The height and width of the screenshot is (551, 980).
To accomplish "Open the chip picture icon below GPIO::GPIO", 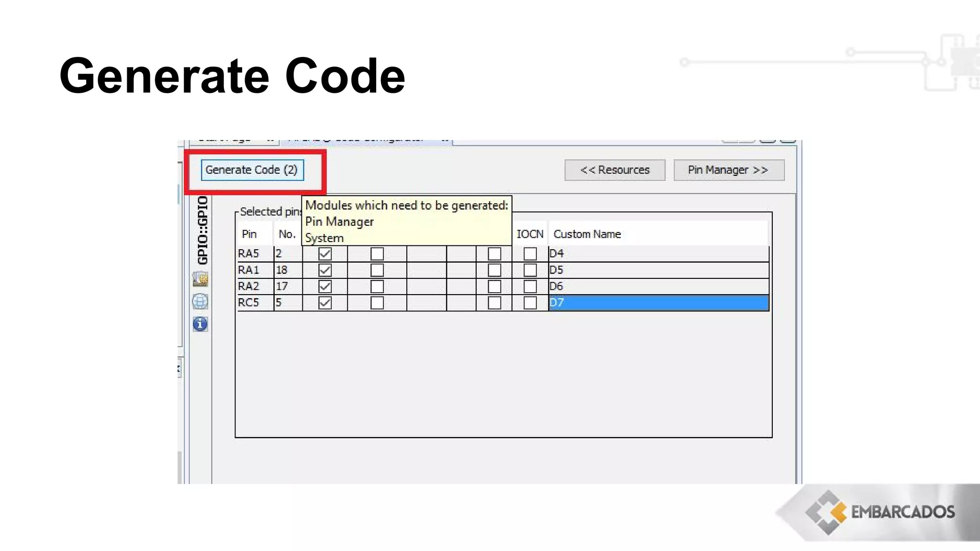I will 200,279.
